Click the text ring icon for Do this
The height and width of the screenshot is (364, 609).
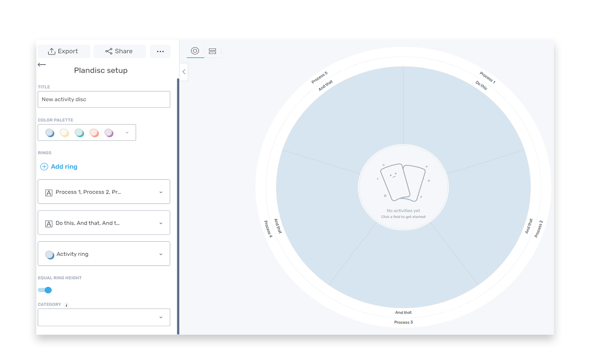coord(49,224)
